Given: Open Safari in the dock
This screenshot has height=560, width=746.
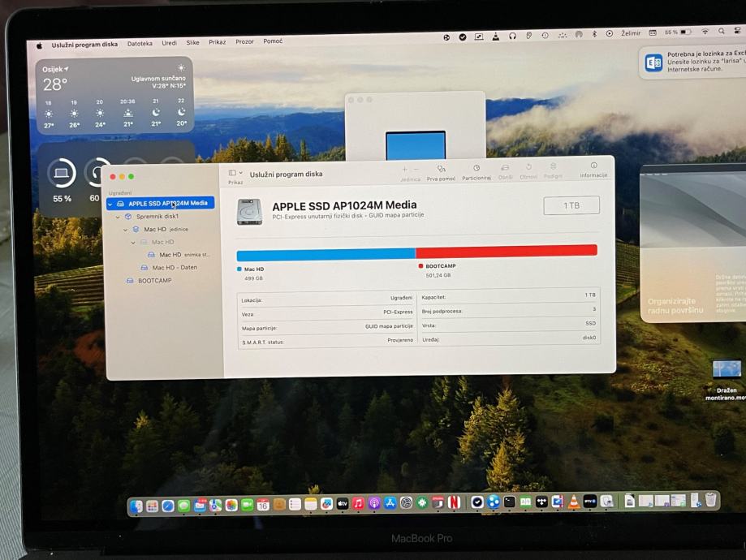Looking at the screenshot, I should 168,506.
